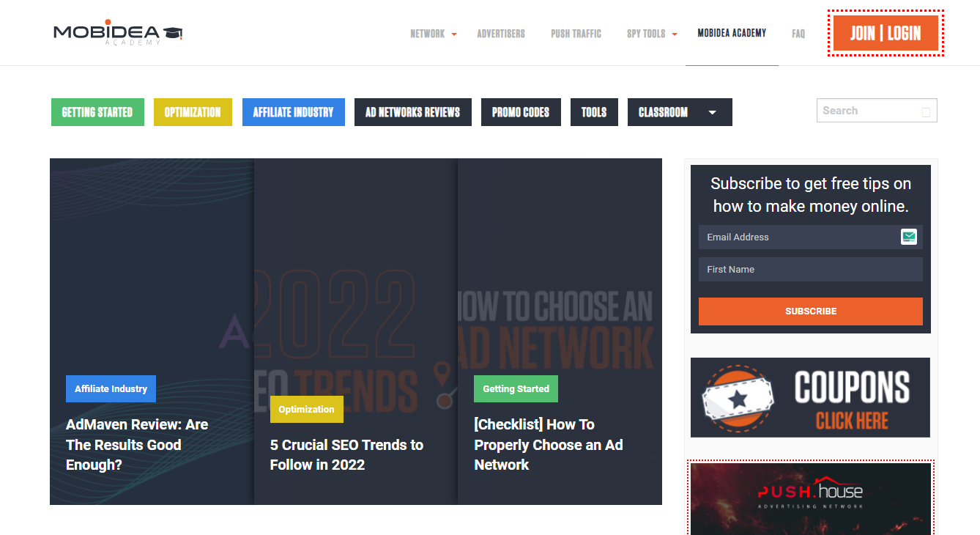The height and width of the screenshot is (535, 980).
Task: Click the Join | Login button
Action: [885, 33]
